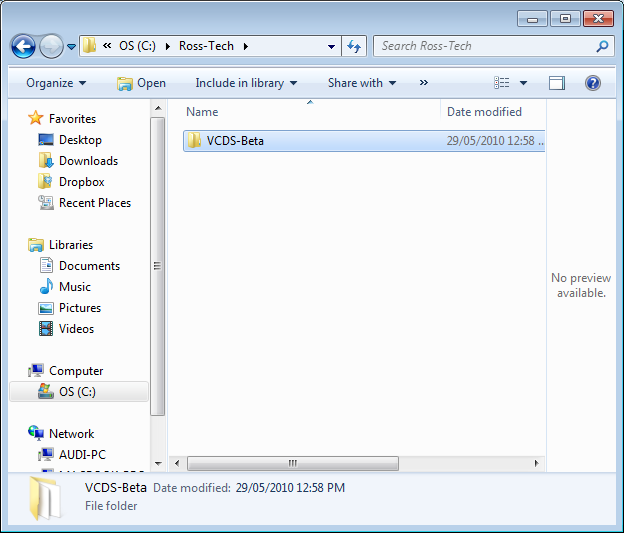Viewport: 624px width, 533px height.
Task: Open the Organize menu
Action: click(x=56, y=83)
